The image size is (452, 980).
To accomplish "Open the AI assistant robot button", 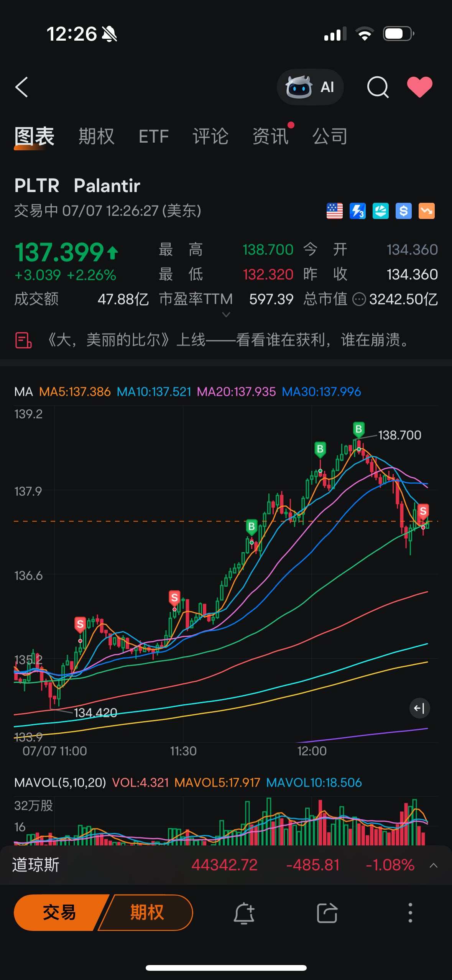I will [x=310, y=87].
